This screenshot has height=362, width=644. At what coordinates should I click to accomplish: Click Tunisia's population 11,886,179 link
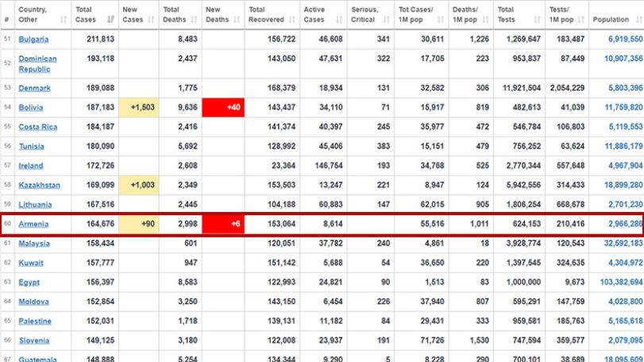(623, 146)
